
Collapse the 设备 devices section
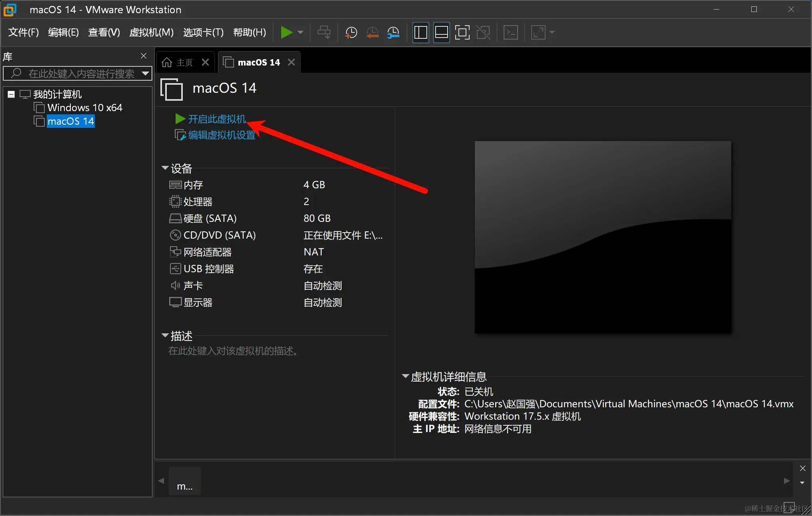[x=165, y=168]
